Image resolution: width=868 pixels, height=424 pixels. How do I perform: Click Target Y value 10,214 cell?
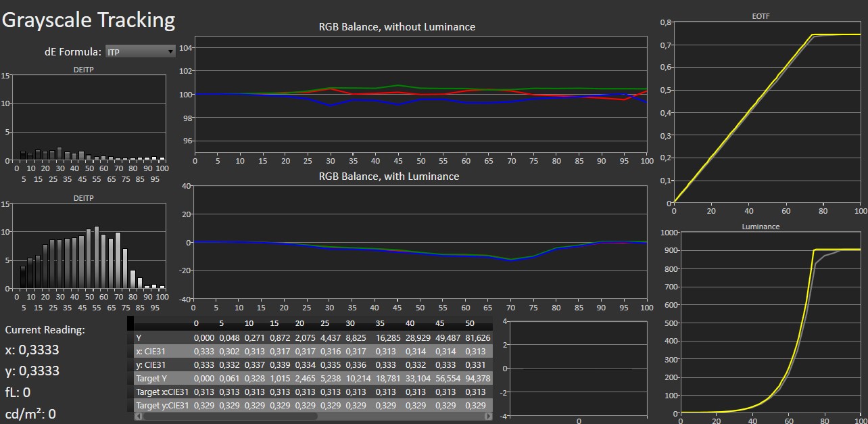(358, 378)
